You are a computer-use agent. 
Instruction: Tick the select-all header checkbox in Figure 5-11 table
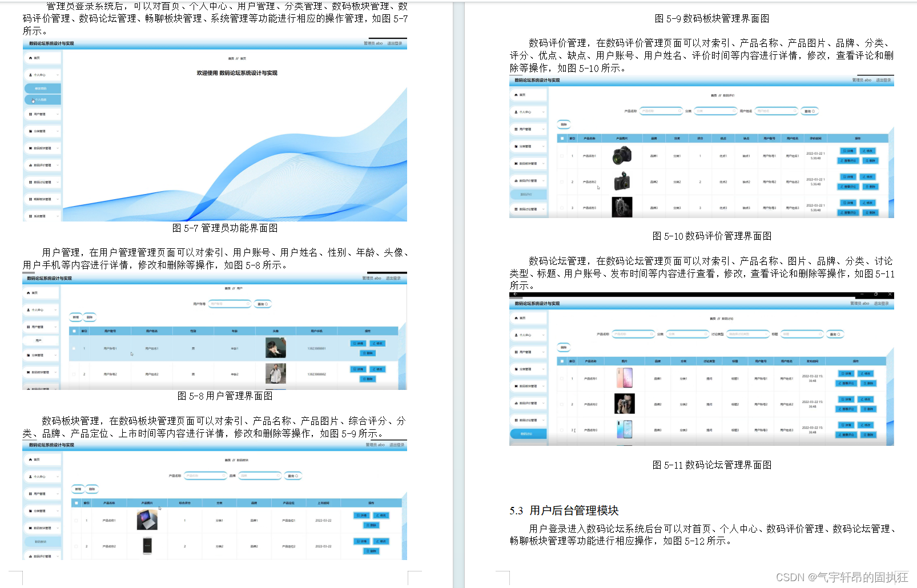coord(562,361)
